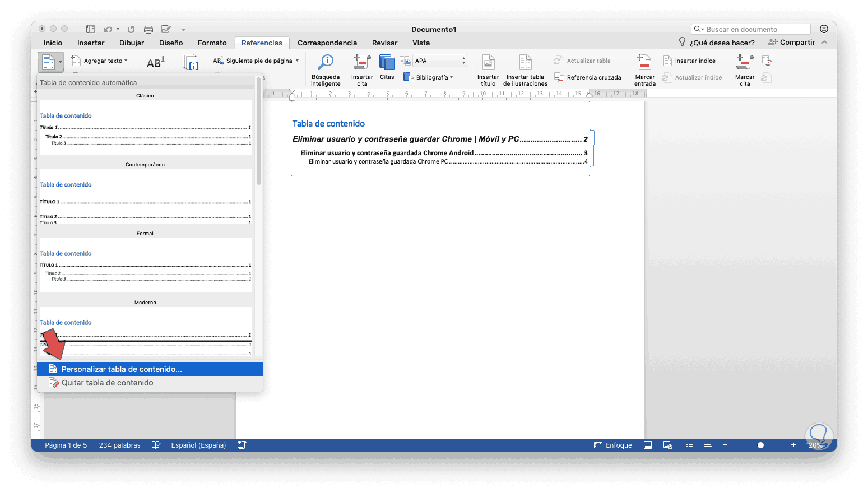Click the spelling check status bar icon
The height and width of the screenshot is (493, 868).
(x=156, y=445)
